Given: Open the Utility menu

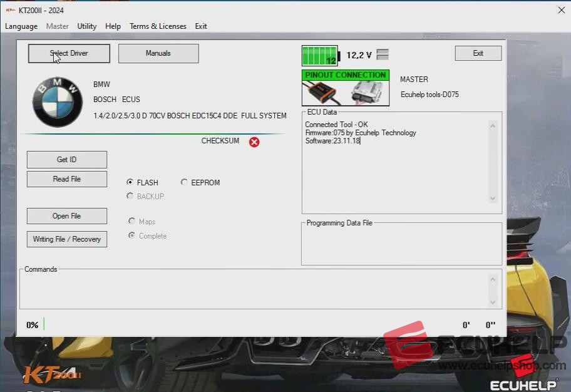Looking at the screenshot, I should point(86,26).
